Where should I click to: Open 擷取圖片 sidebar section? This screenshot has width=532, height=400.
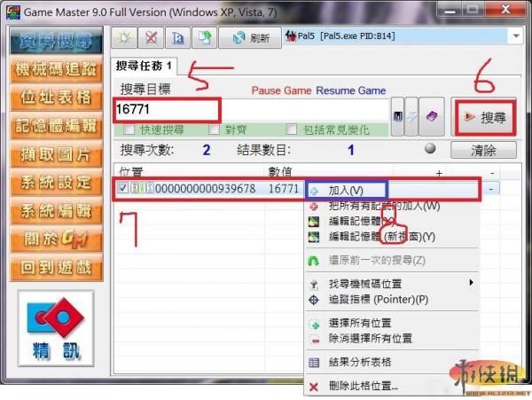[x=57, y=154]
